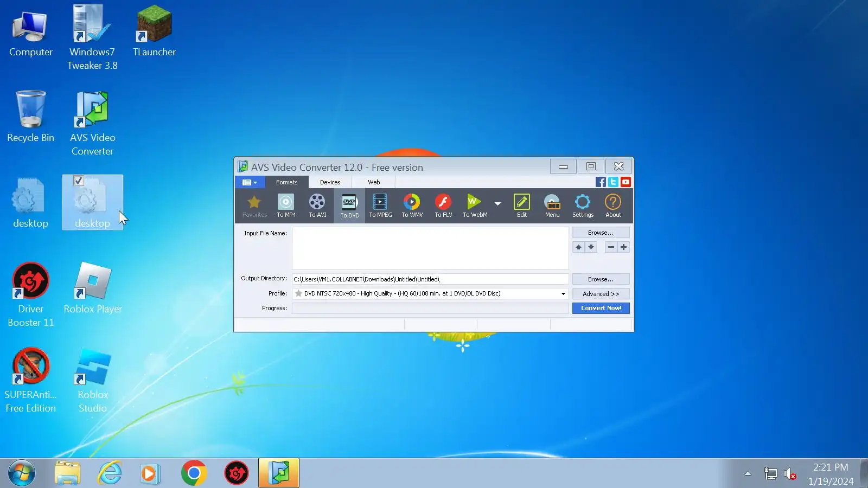Minimize the AVS Video Converter window
This screenshot has height=488, width=868.
[x=563, y=166]
